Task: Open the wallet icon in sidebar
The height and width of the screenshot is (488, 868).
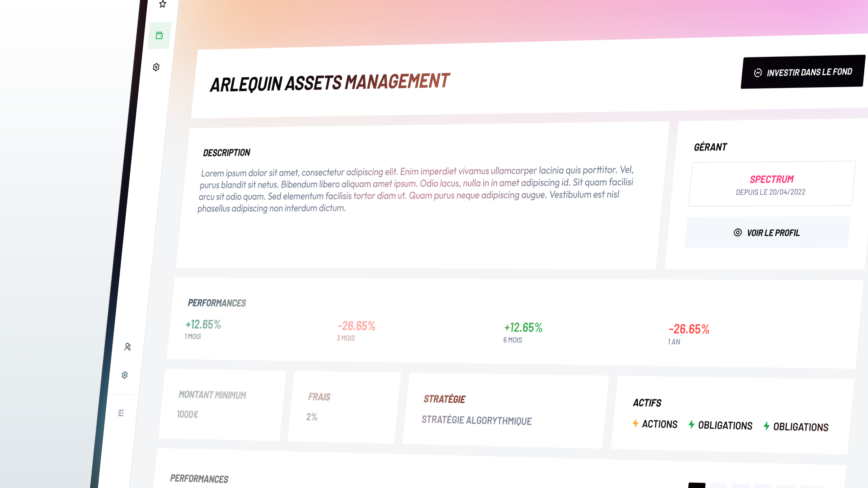Action: (159, 35)
